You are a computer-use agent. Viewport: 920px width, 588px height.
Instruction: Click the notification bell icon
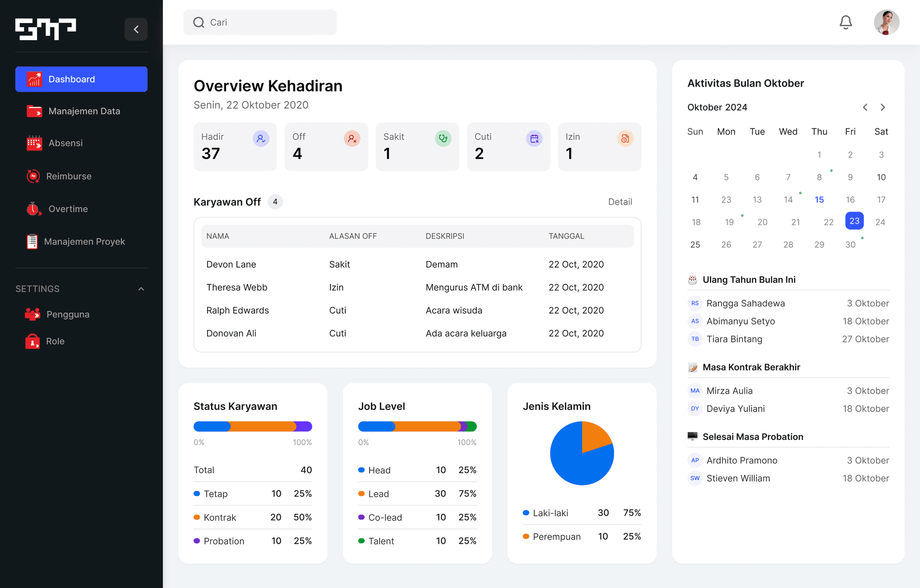point(846,22)
